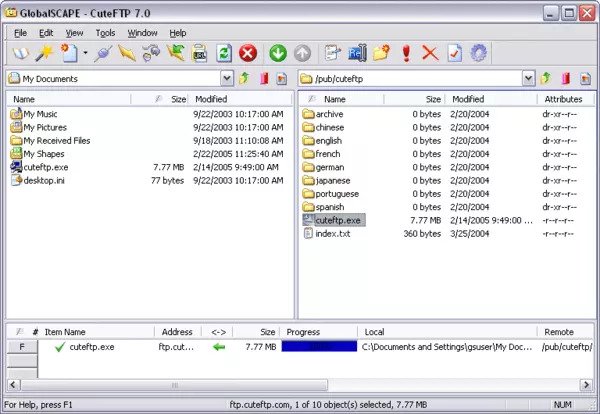Select the My Music folder

[34, 114]
